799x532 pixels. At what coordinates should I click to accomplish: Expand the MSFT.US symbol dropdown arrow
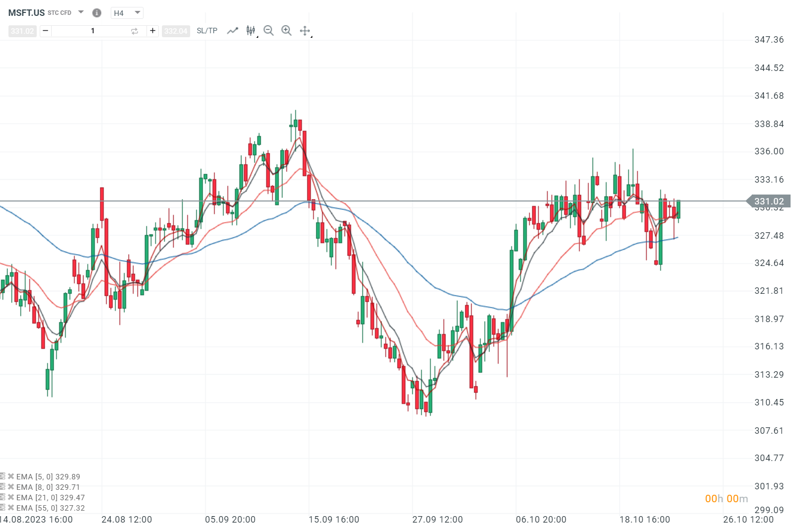pos(81,12)
